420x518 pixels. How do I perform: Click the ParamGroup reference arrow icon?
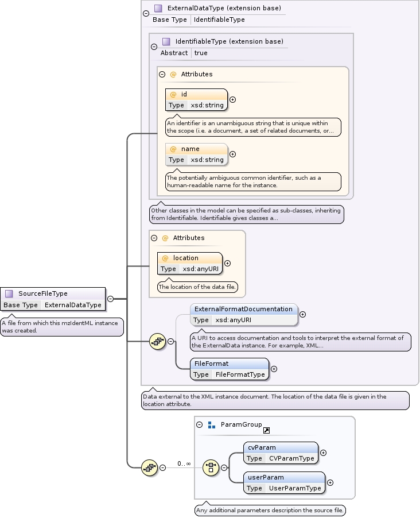tap(266, 430)
